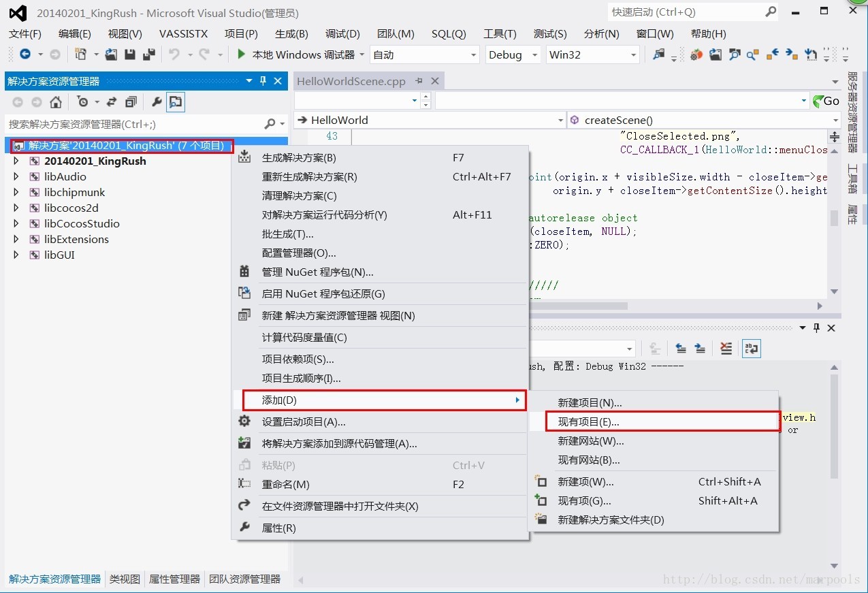
Task: Choose 属性(R) in context menu
Action: click(381, 528)
